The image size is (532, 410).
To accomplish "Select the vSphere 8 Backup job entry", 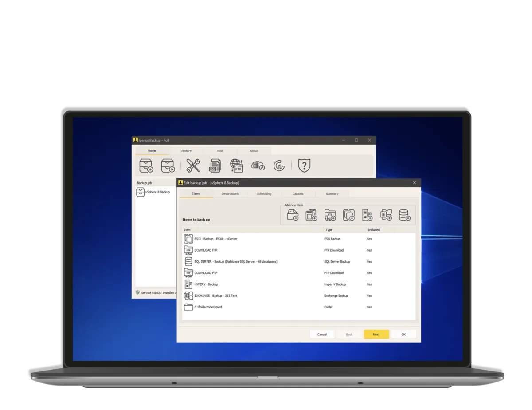I will coord(153,192).
